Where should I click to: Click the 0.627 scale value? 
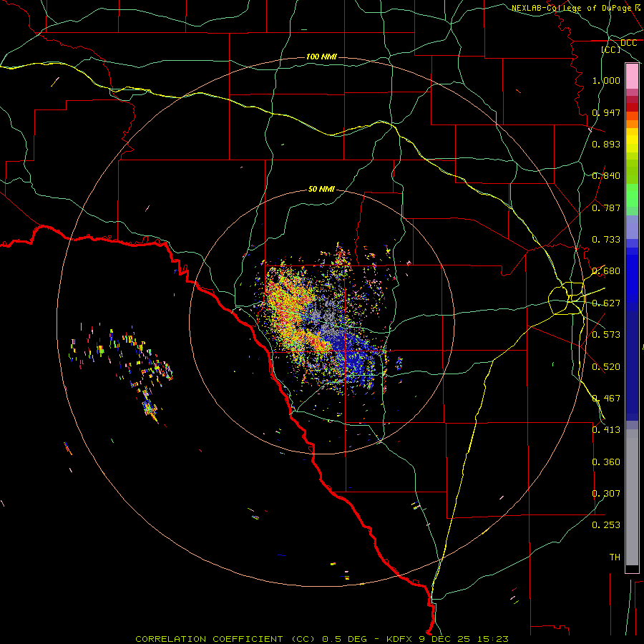point(606,303)
